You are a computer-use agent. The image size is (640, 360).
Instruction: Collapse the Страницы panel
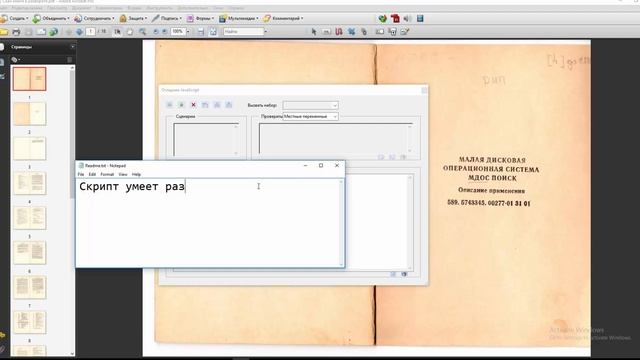click(x=72, y=47)
